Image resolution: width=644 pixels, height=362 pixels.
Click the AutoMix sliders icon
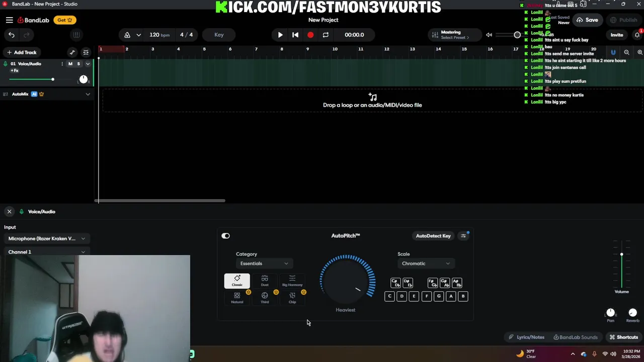[6, 94]
